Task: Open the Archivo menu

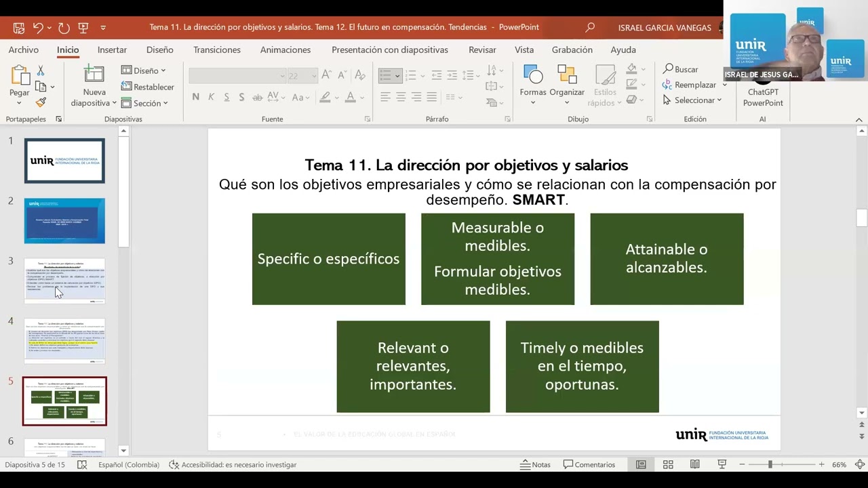Action: [24, 49]
